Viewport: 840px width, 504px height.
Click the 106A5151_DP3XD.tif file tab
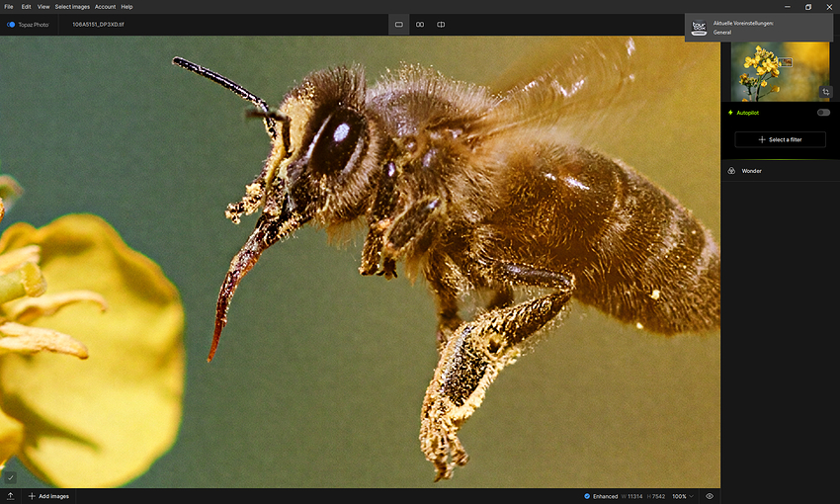pyautogui.click(x=98, y=25)
